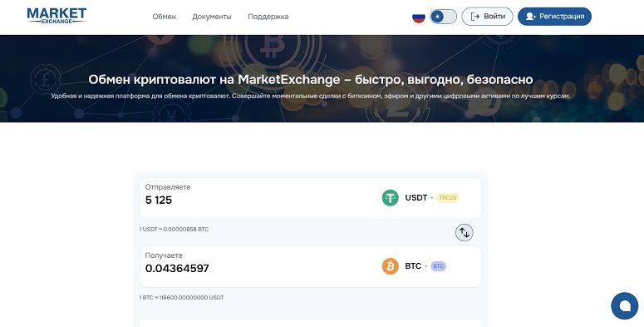Screen dimensions: 644x327
Task: Click the login arrow icon in Войти
Action: (x=475, y=17)
